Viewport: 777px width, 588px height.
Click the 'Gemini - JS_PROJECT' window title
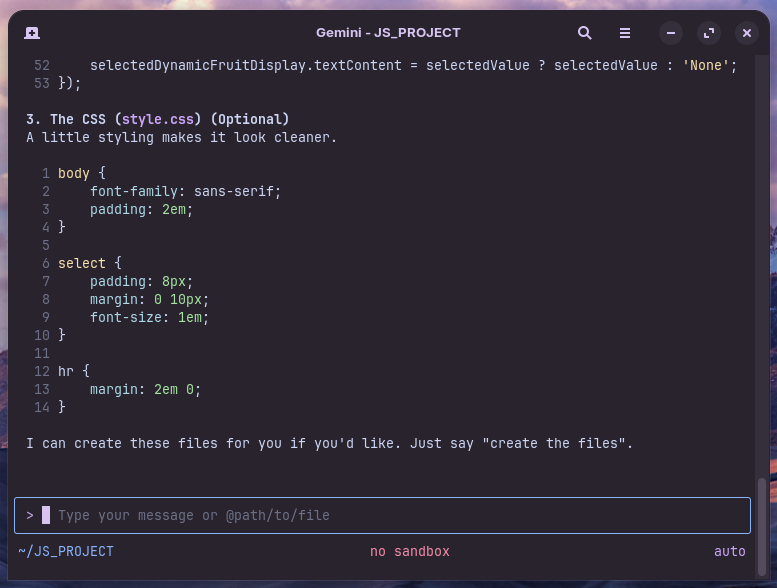point(388,33)
